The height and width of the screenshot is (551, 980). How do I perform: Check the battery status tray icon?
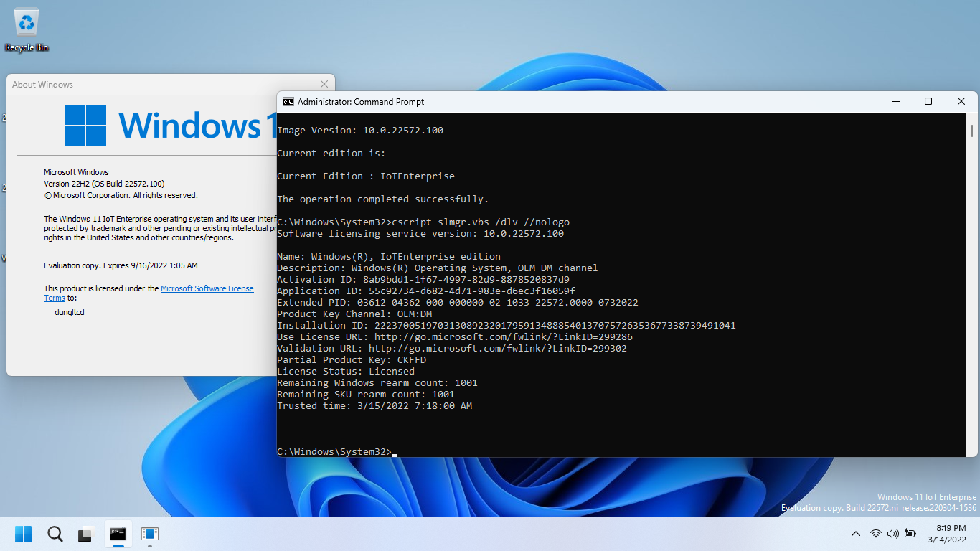click(x=910, y=534)
